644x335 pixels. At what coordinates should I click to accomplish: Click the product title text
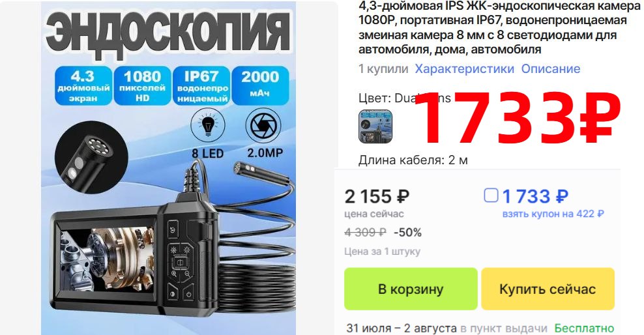[497, 28]
